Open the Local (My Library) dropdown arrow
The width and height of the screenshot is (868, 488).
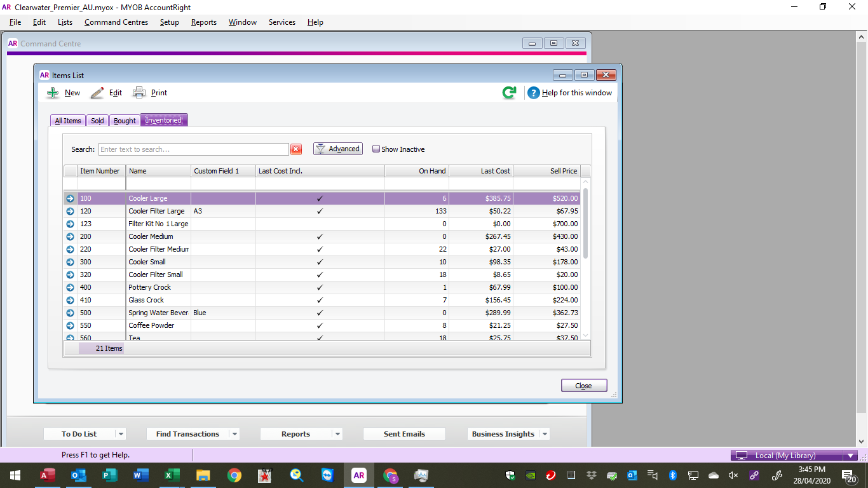(x=851, y=456)
